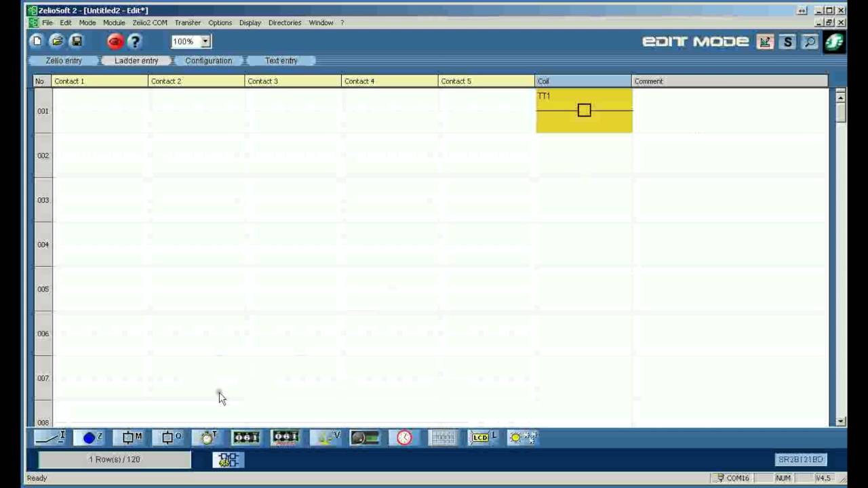Image resolution: width=868 pixels, height=488 pixels.
Task: Select the counters tool
Action: [x=246, y=438]
